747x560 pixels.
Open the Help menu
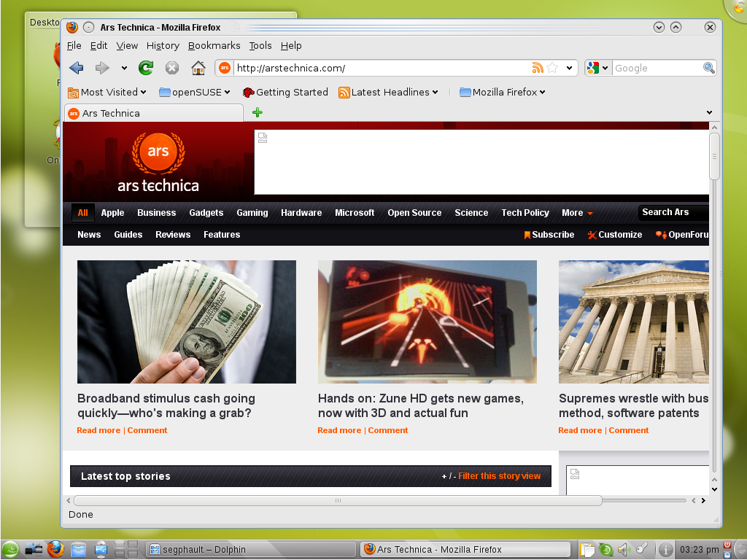click(291, 46)
